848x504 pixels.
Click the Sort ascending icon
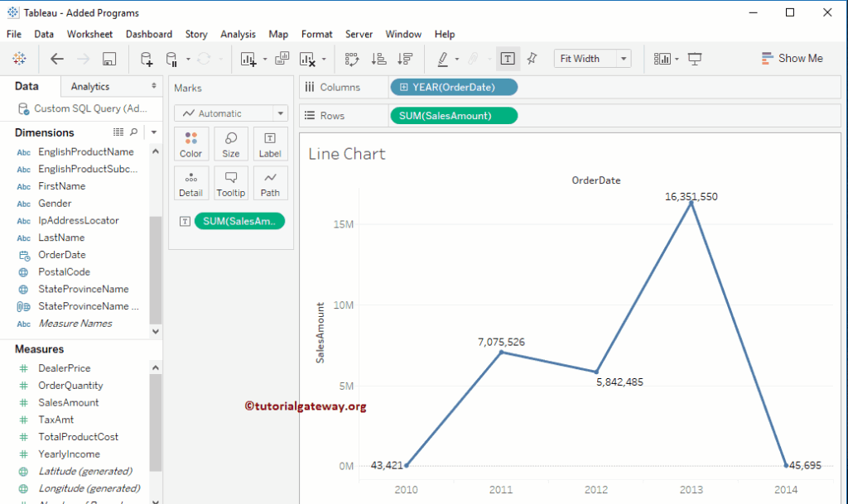[x=379, y=59]
